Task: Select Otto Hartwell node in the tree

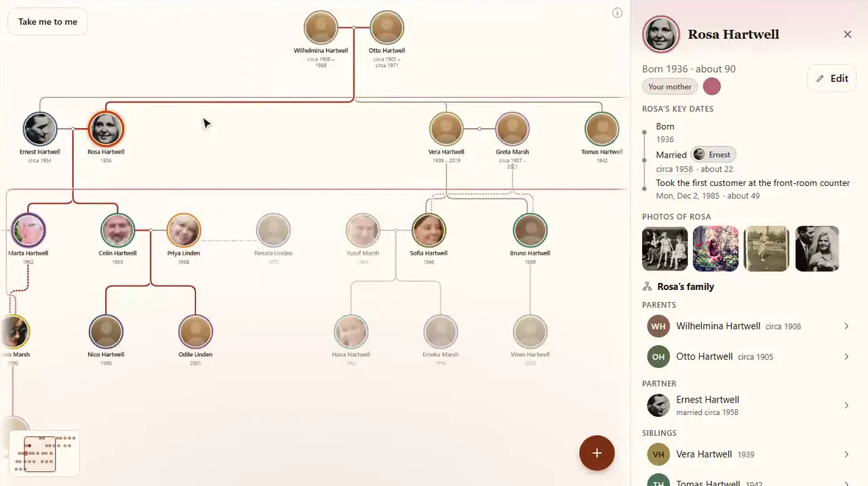Action: tap(387, 28)
